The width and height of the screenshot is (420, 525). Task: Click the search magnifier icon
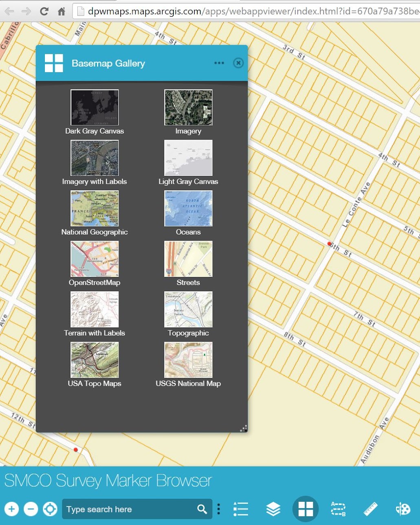pyautogui.click(x=202, y=509)
